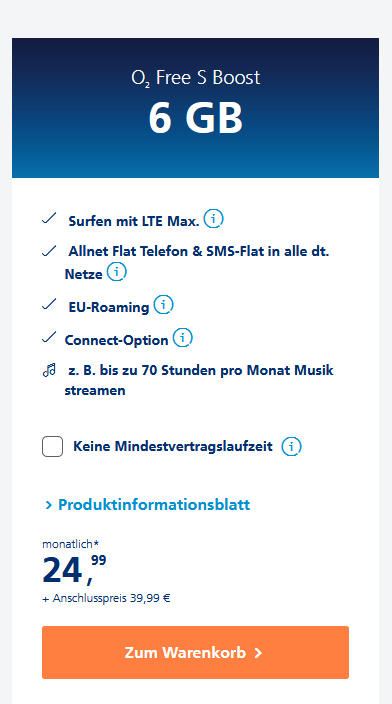Show EU-Roaming info tooltip icon
Screen dimensions: 392x704
pos(163,305)
